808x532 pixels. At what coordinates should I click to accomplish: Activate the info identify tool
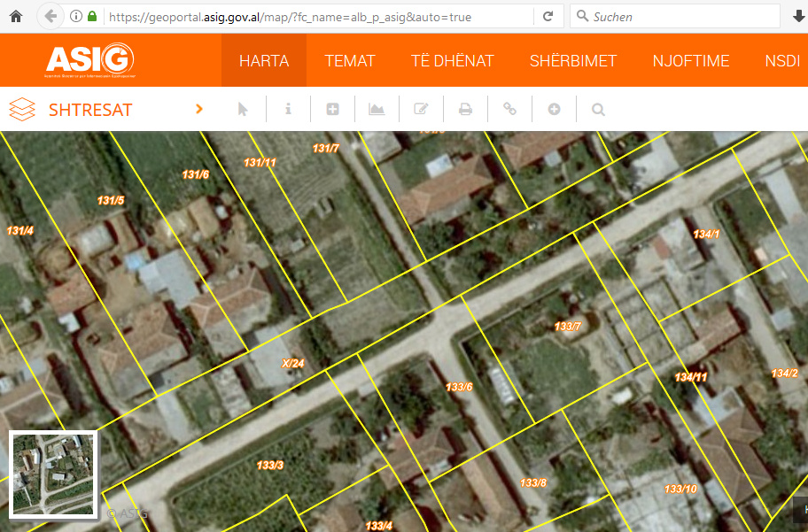click(x=288, y=110)
